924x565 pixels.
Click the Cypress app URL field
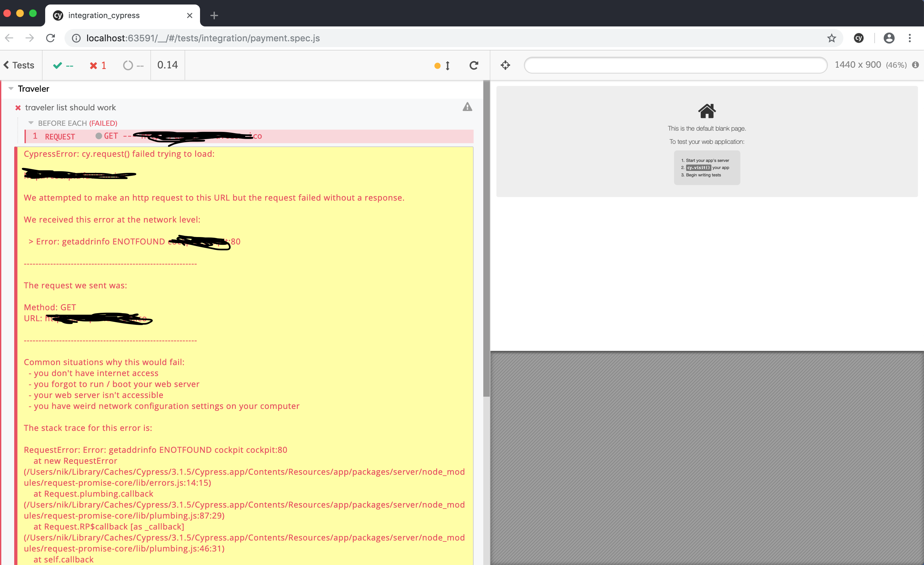[x=675, y=65]
